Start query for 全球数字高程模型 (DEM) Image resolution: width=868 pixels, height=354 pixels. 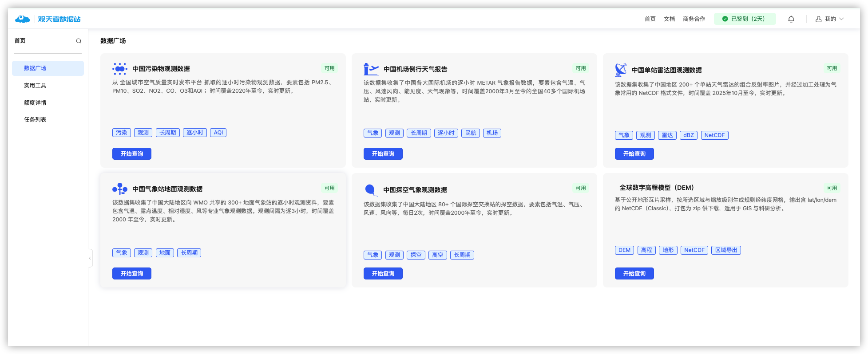tap(634, 274)
